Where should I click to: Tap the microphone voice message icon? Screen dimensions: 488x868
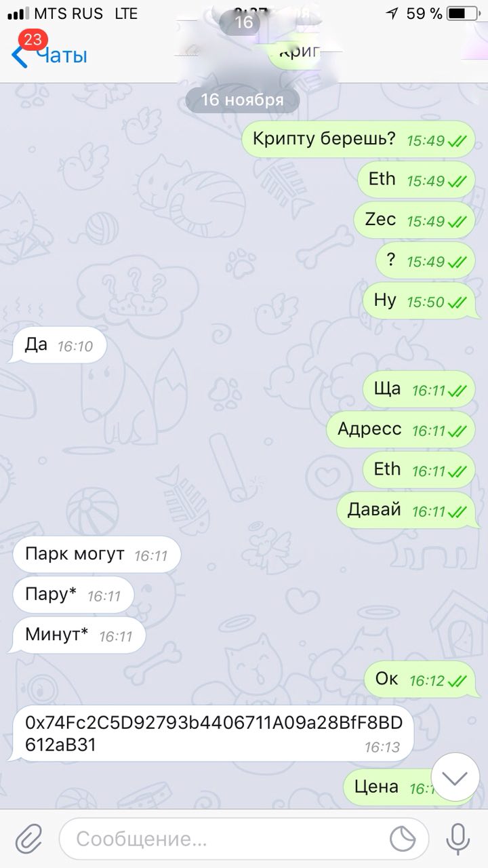459,839
